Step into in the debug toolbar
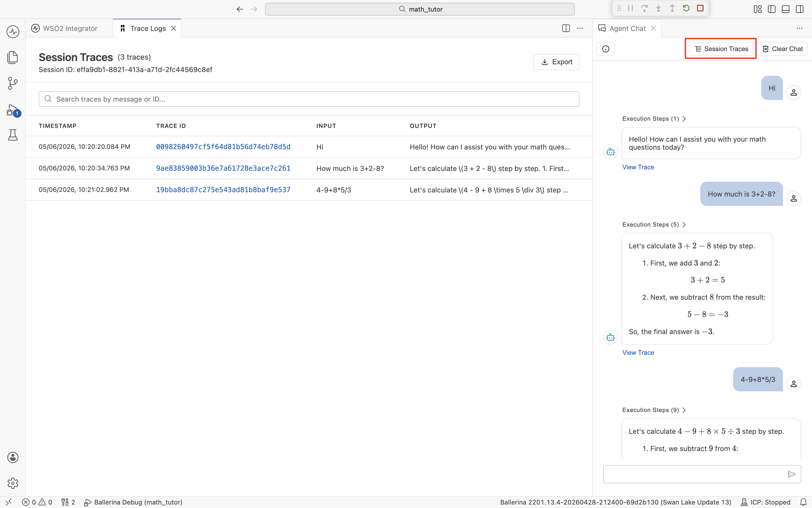This screenshot has width=812, height=508. tap(658, 8)
